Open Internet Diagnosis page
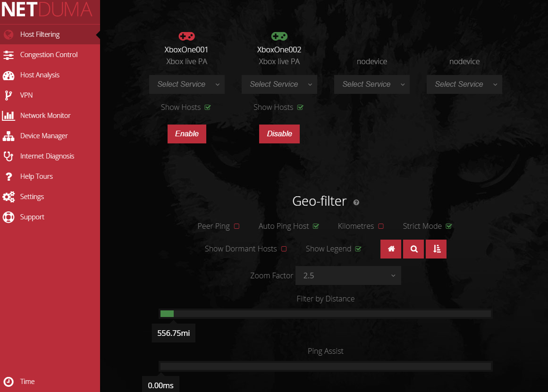548x392 pixels. tap(50, 156)
